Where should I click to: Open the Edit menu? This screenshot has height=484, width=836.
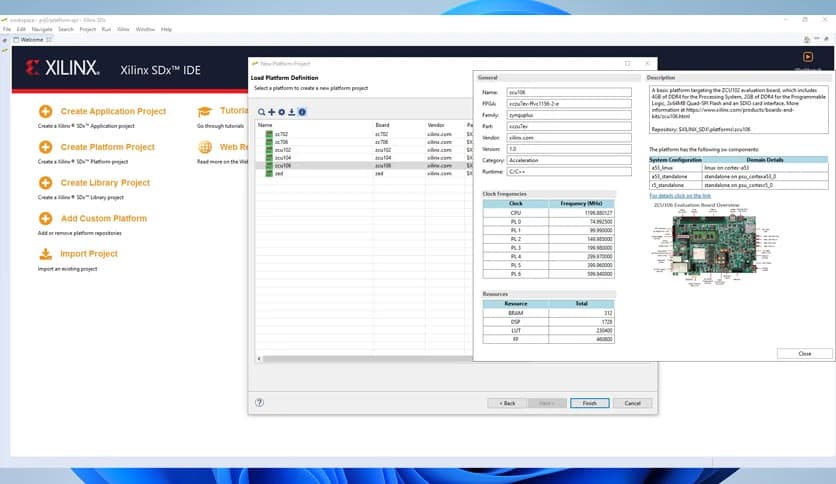pos(21,29)
